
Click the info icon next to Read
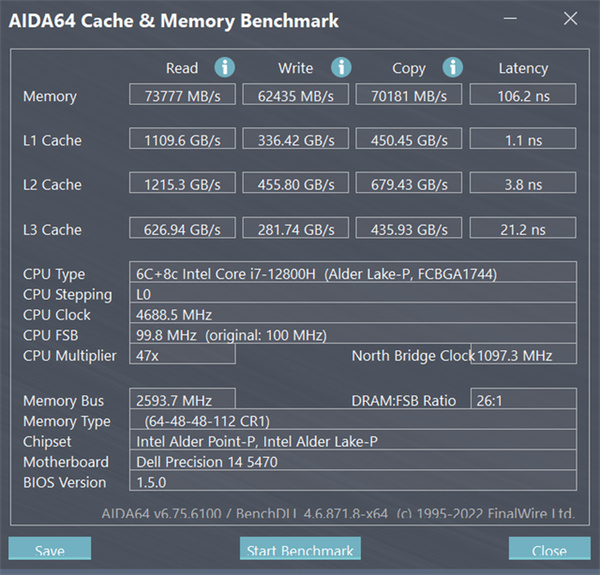pyautogui.click(x=225, y=68)
